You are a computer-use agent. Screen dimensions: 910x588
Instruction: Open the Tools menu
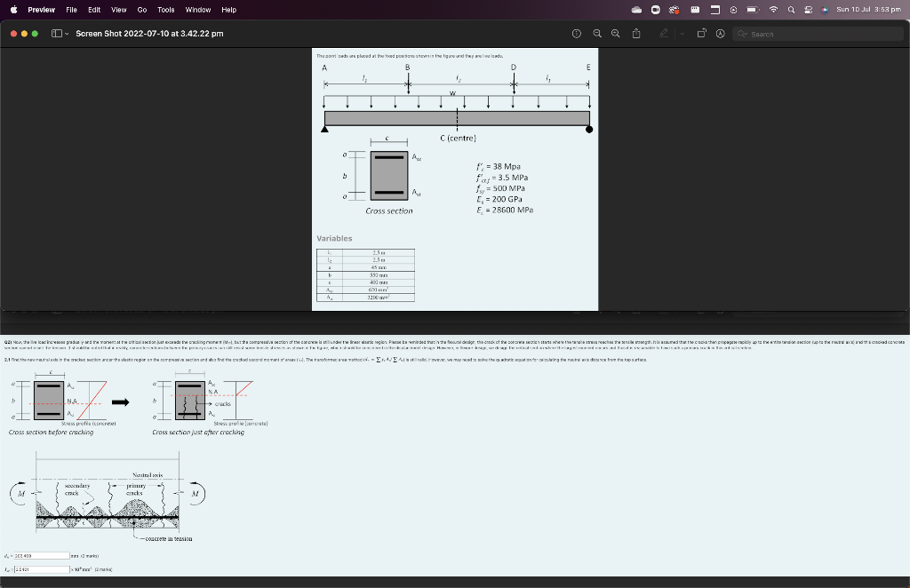click(x=166, y=10)
